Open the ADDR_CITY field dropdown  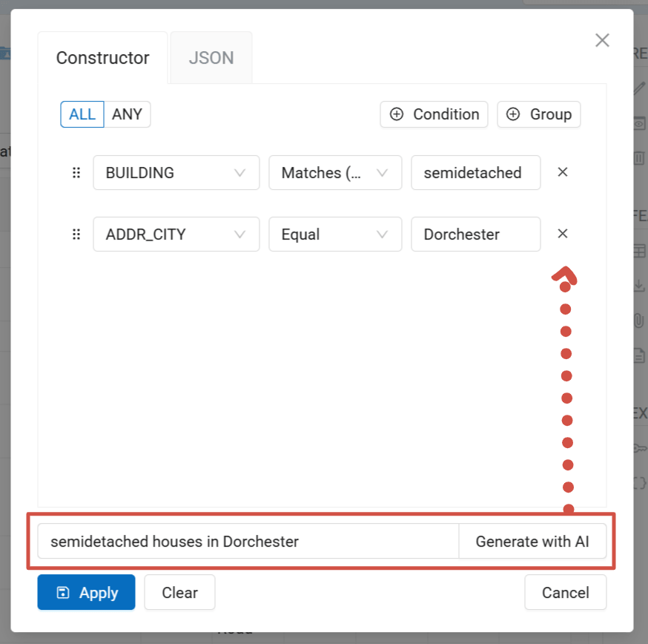tap(176, 234)
